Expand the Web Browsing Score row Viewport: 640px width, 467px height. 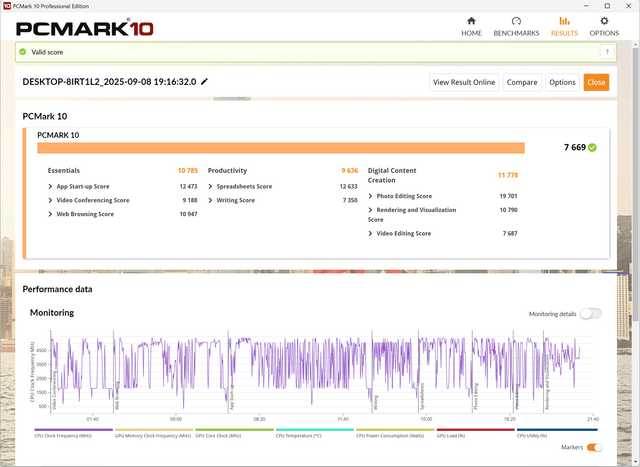point(50,214)
